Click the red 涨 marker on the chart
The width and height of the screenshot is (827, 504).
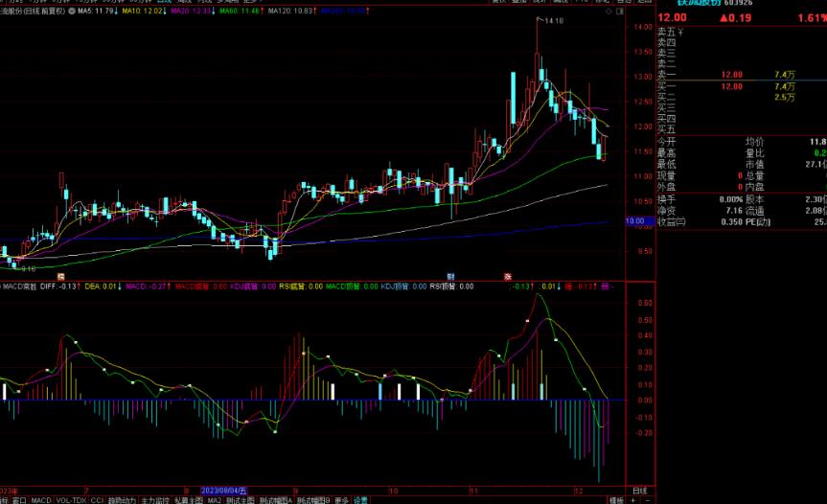coord(508,276)
